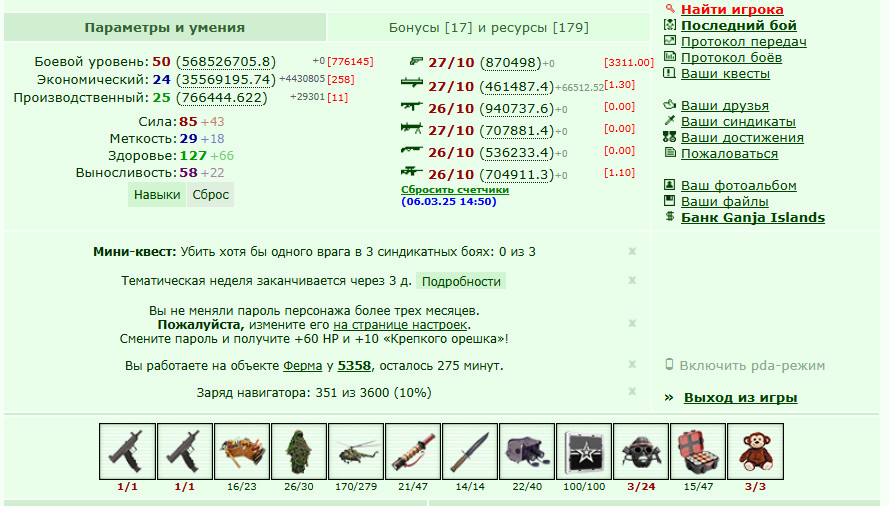Click the economic experience value 35569195.74
The height and width of the screenshot is (506, 889).
point(226,79)
